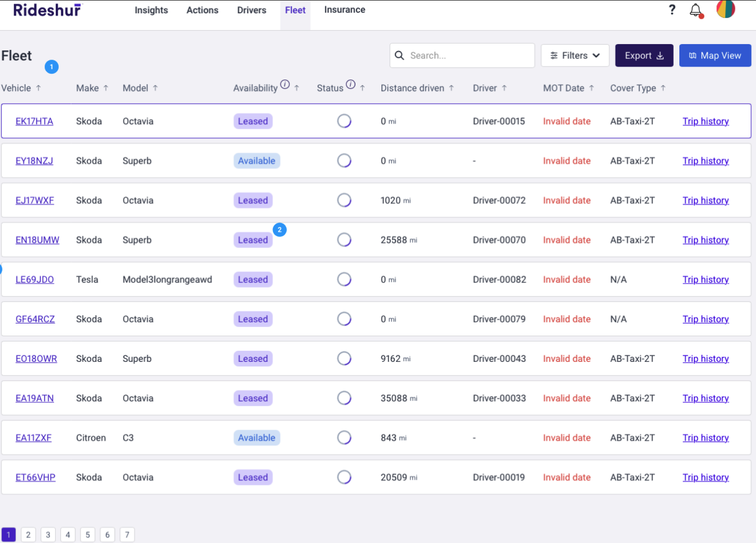The image size is (756, 543).
Task: Open the Insurance tab
Action: [344, 10]
